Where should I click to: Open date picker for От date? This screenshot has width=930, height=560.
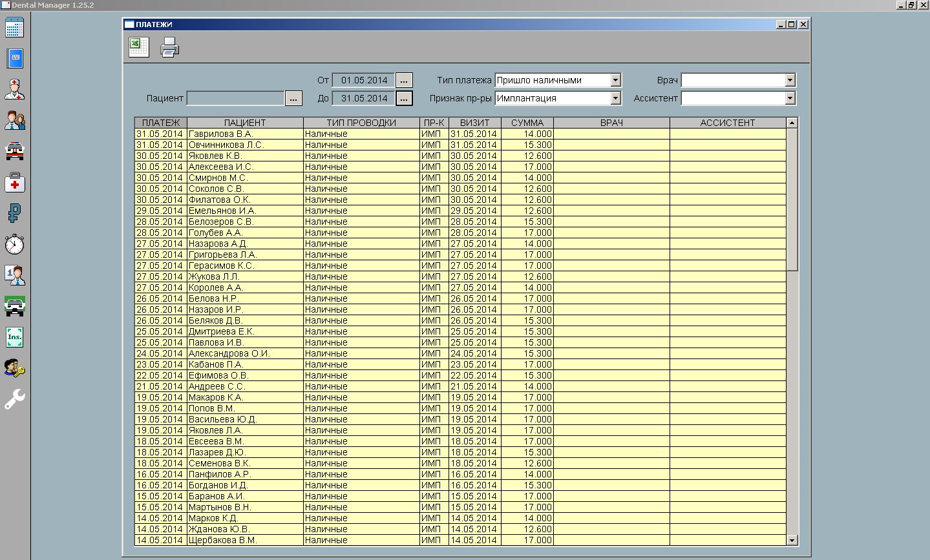(404, 80)
